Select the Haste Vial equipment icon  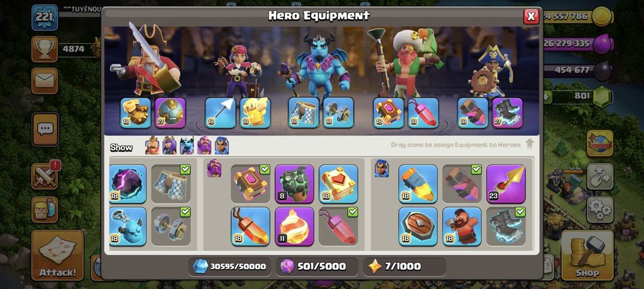[418, 184]
